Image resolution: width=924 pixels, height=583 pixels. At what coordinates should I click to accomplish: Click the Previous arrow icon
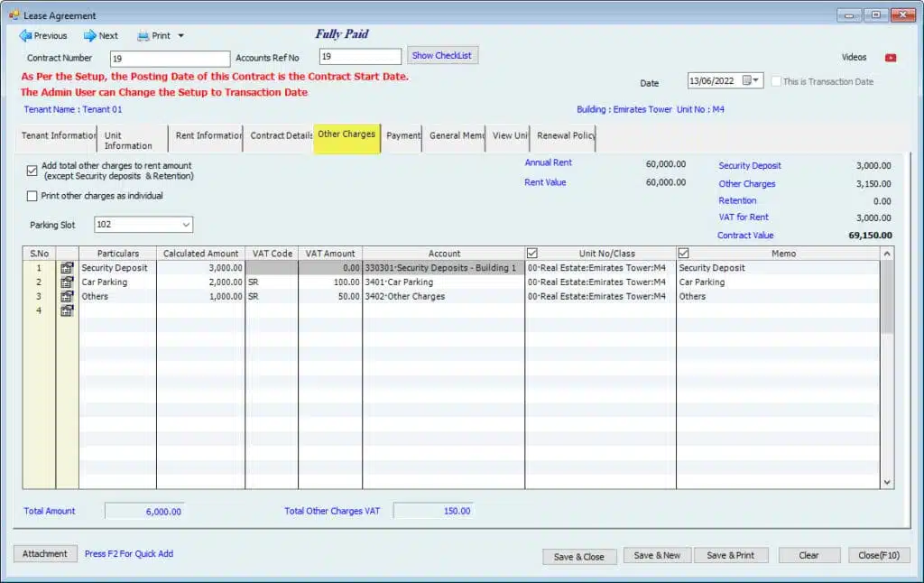point(25,36)
